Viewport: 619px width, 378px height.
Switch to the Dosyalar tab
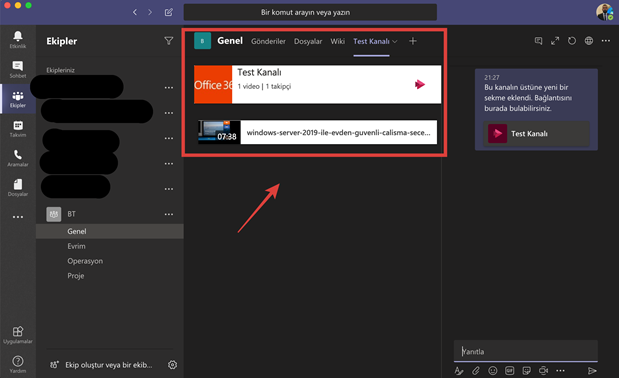click(308, 41)
